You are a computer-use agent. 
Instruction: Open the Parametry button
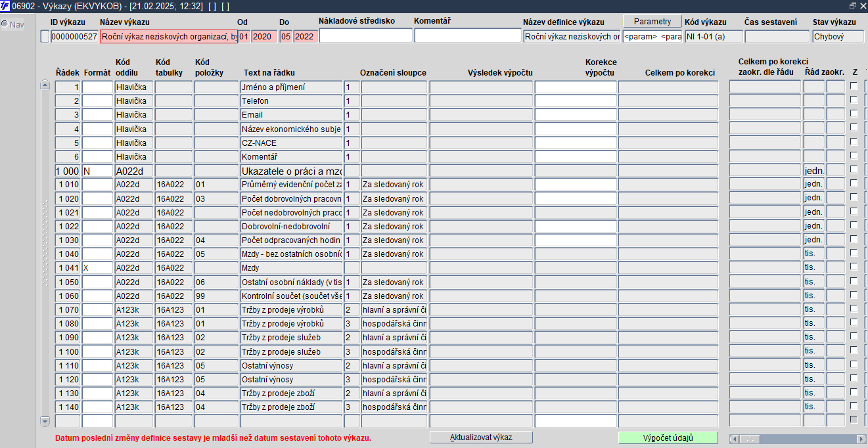point(652,22)
